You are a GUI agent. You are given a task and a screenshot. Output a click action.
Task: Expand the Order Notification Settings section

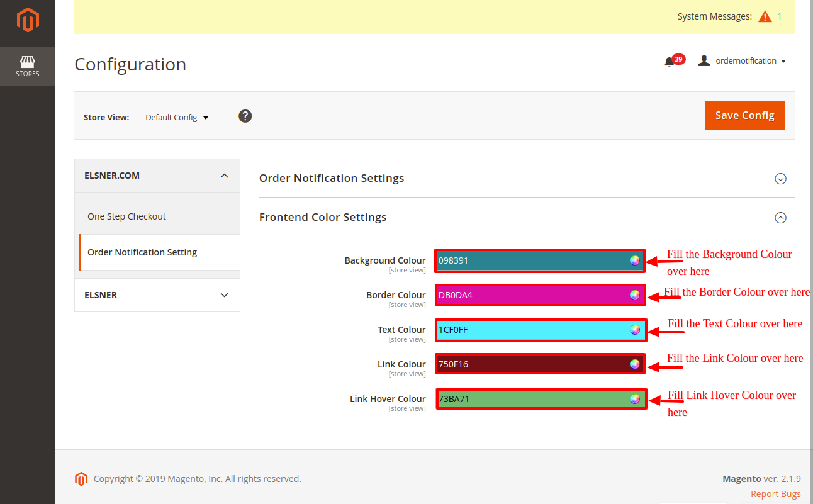click(780, 179)
